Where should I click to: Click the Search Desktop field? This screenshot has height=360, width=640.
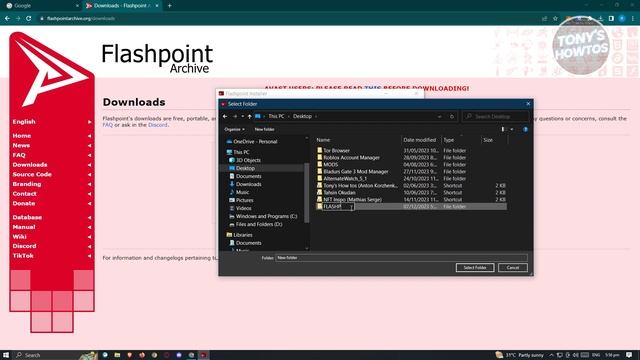click(496, 116)
